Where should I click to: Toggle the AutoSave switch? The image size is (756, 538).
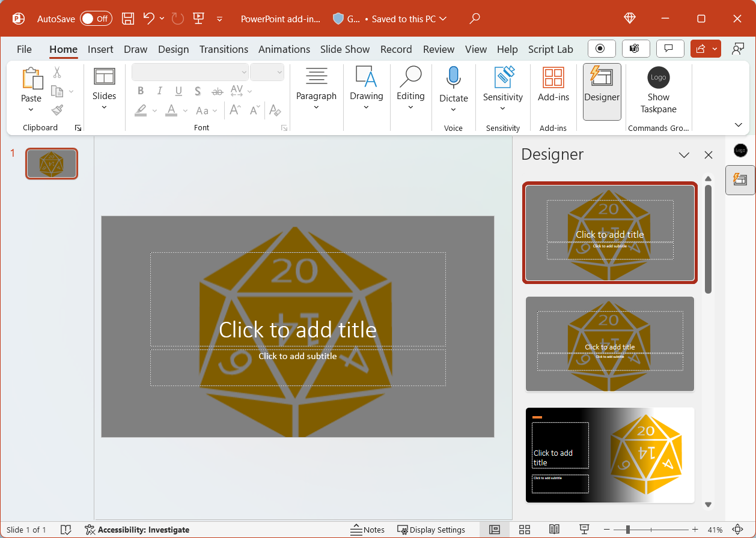click(96, 19)
